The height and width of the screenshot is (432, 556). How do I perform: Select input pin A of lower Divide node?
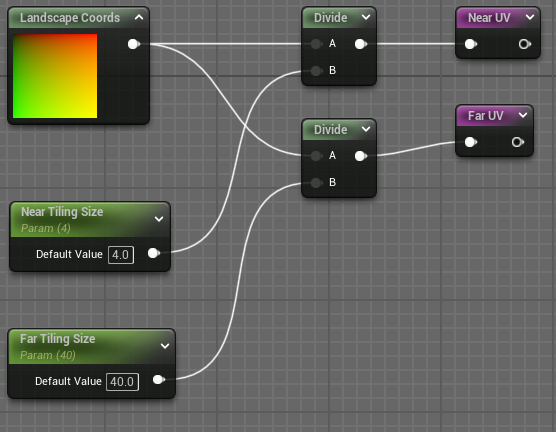click(316, 156)
